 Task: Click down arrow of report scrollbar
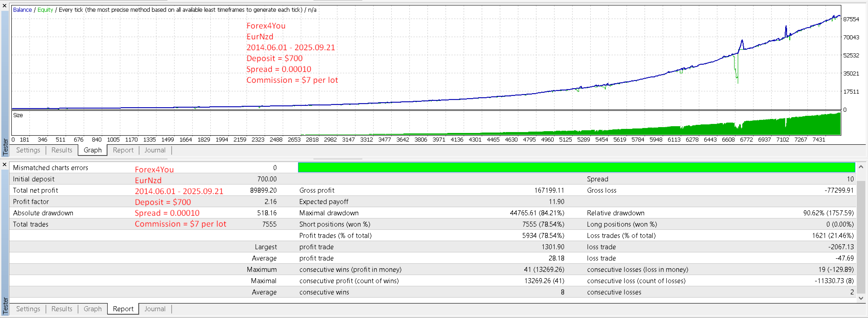pos(861,298)
